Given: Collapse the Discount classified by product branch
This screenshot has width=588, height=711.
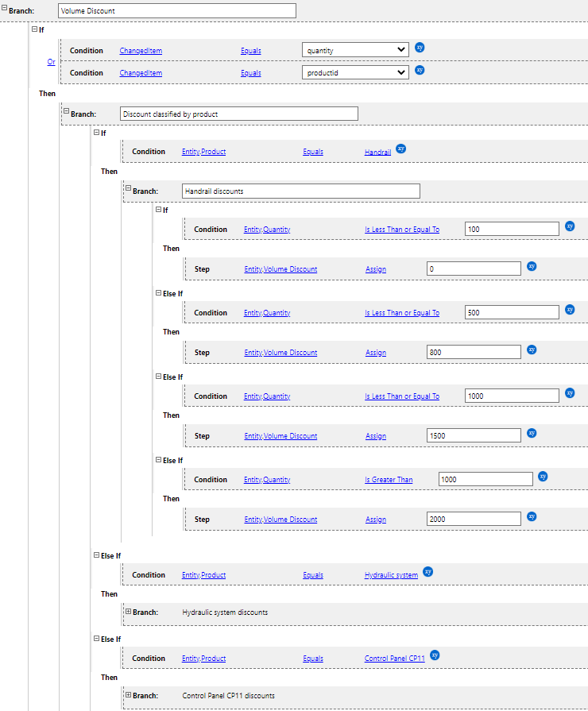Looking at the screenshot, I should click(67, 112).
